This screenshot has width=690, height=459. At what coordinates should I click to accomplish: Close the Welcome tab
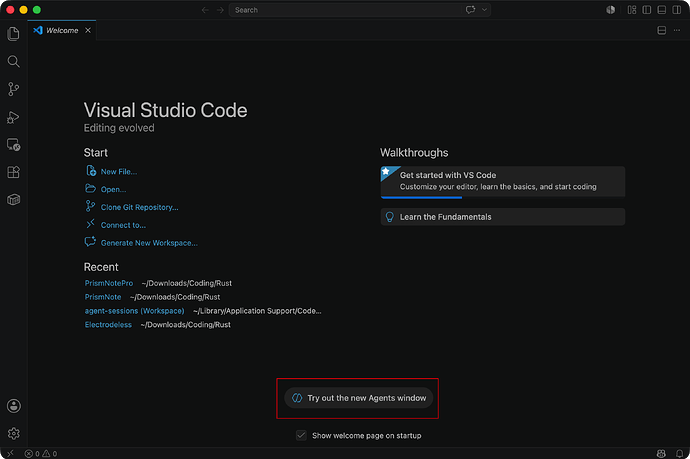88,30
